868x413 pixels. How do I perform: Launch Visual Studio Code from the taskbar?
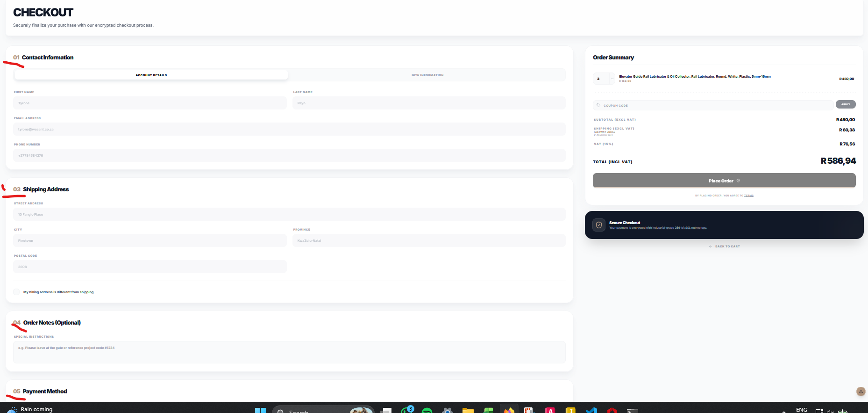coord(591,411)
